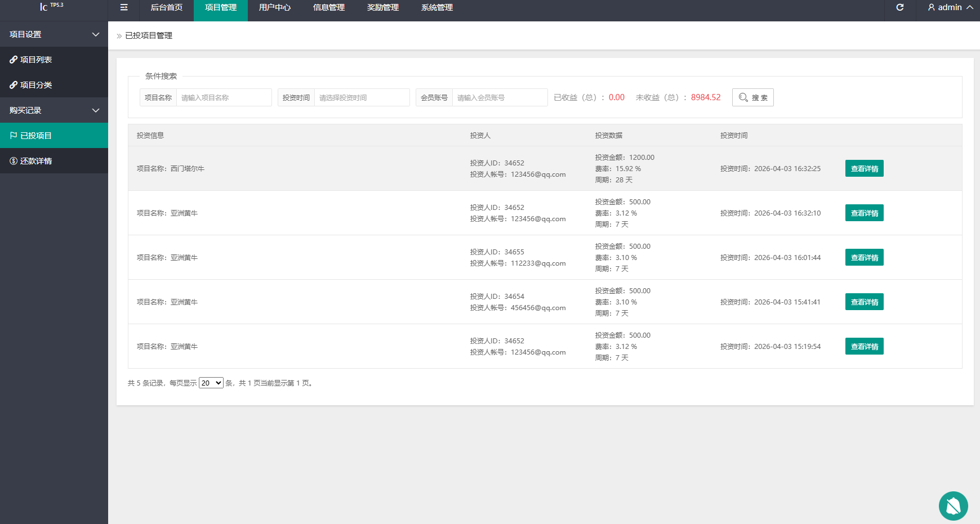
Task: Click the muted bell floating icon
Action: tap(953, 505)
